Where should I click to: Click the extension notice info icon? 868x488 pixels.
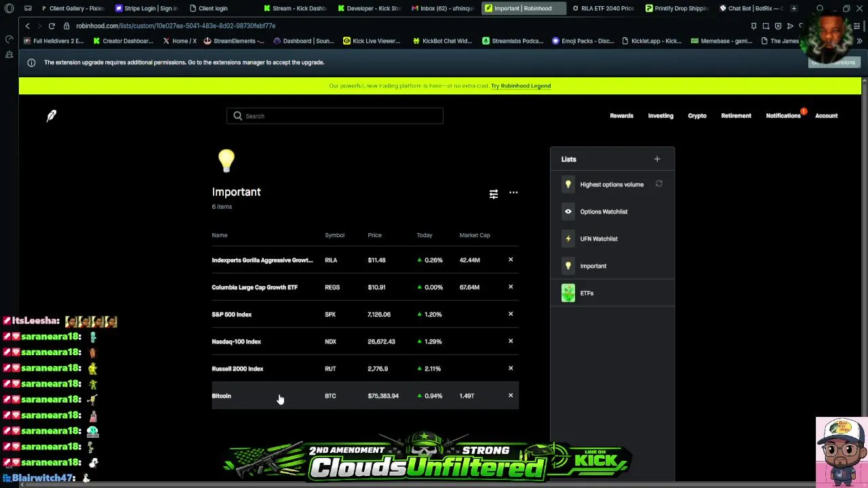(x=31, y=62)
